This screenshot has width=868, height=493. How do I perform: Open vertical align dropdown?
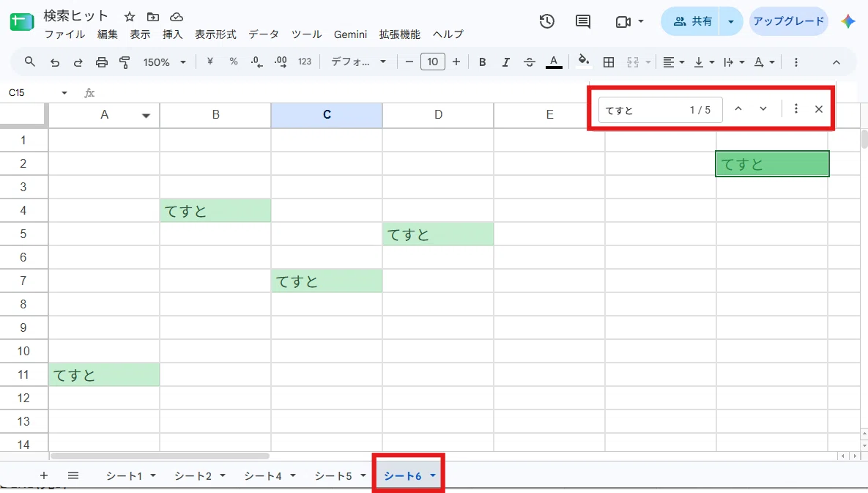tap(704, 62)
